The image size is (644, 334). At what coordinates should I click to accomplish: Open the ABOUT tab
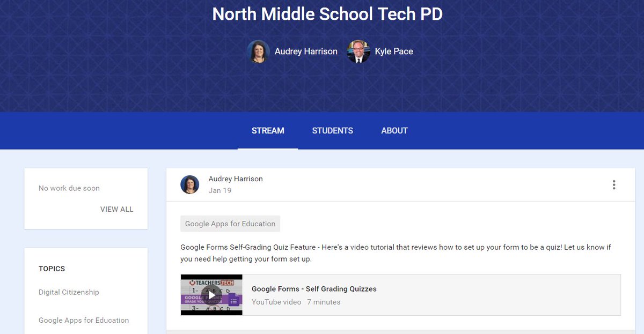coord(394,130)
